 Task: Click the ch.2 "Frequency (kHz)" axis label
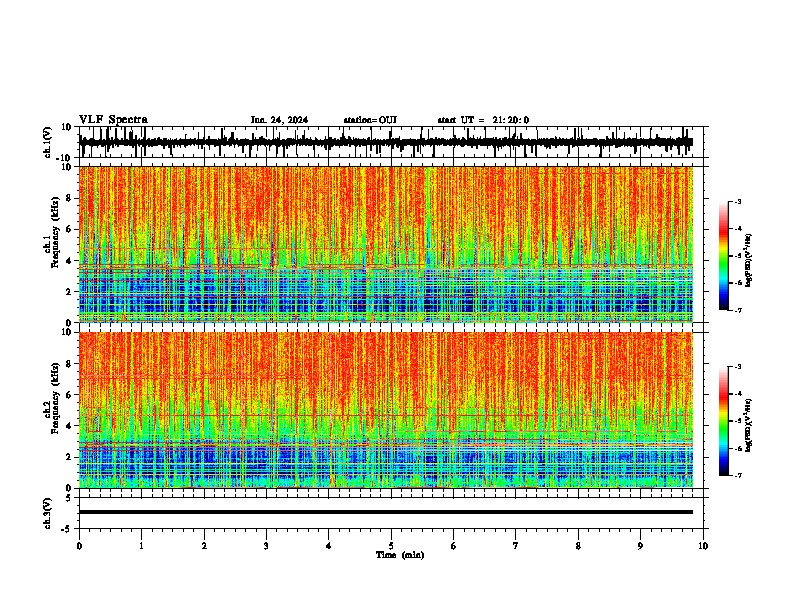[x=56, y=398]
